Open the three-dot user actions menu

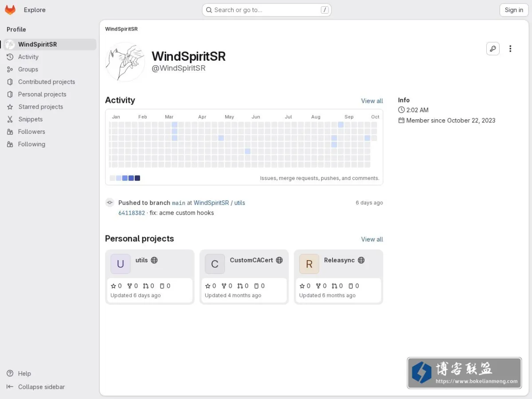(510, 49)
